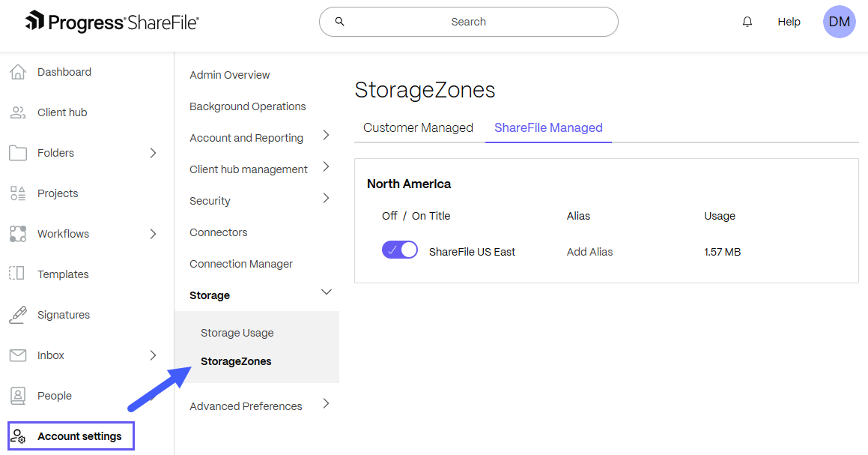868x455 pixels.
Task: Click the 'StorageZones' page heading
Action: point(425,90)
